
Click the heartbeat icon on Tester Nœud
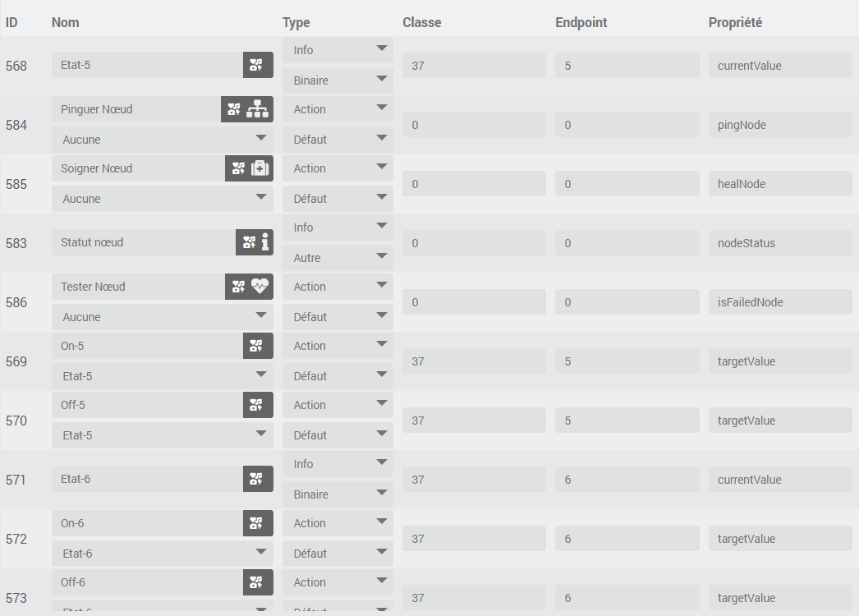(x=260, y=287)
